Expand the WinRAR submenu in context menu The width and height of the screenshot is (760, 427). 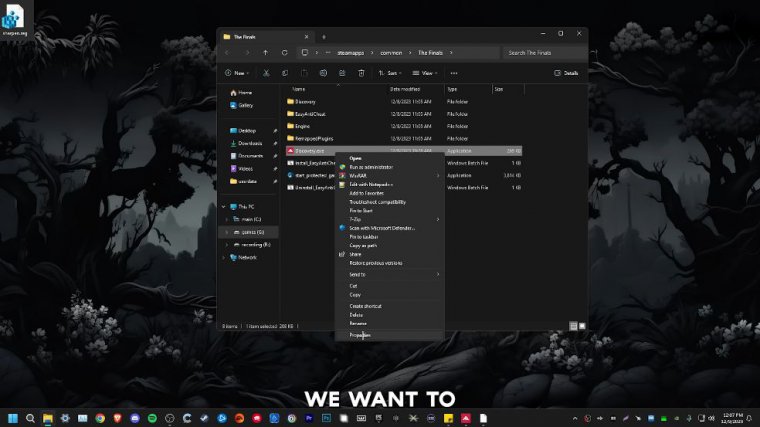[390, 176]
